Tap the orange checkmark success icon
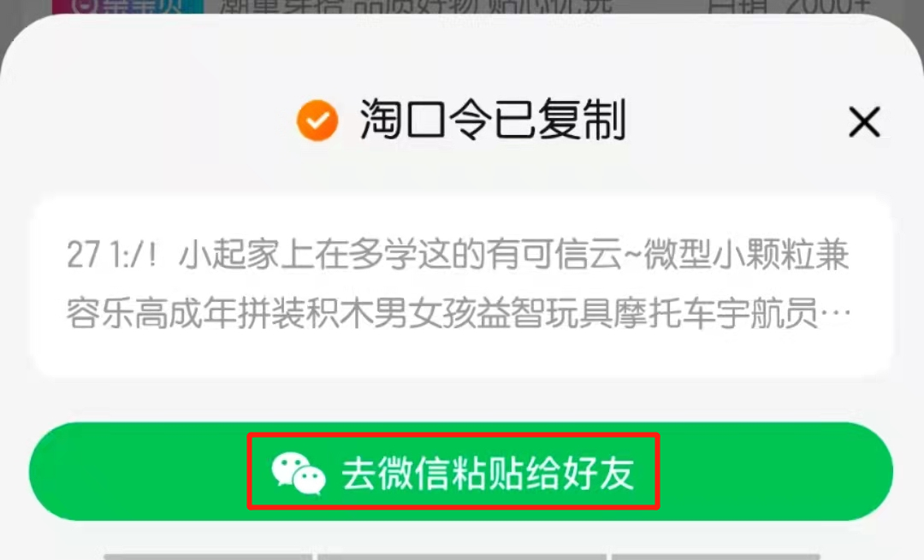 317,121
